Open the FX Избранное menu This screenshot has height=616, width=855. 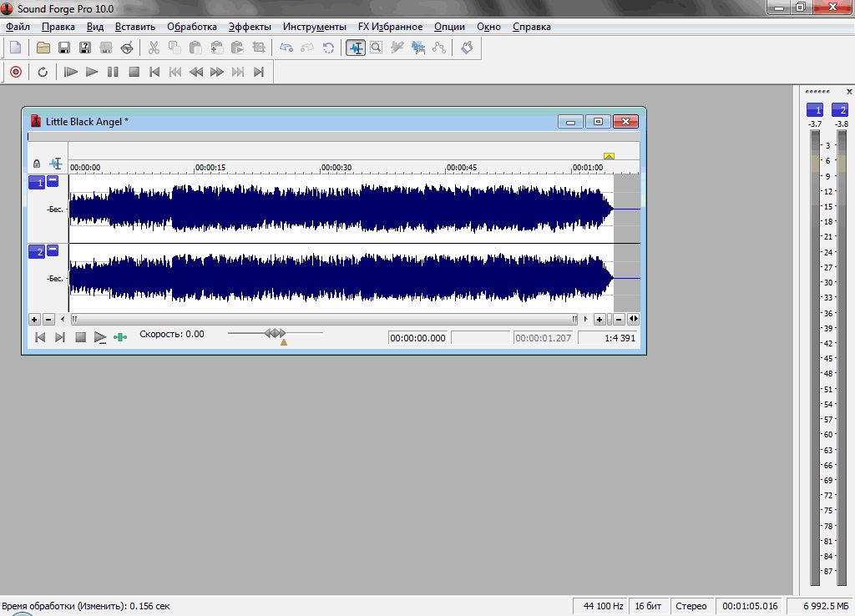[391, 27]
